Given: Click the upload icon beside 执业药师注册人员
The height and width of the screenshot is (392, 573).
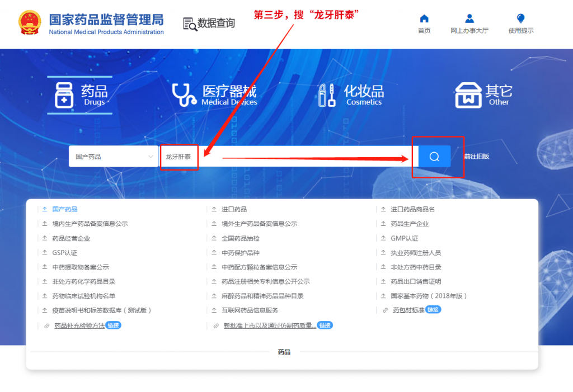Looking at the screenshot, I should coord(383,252).
